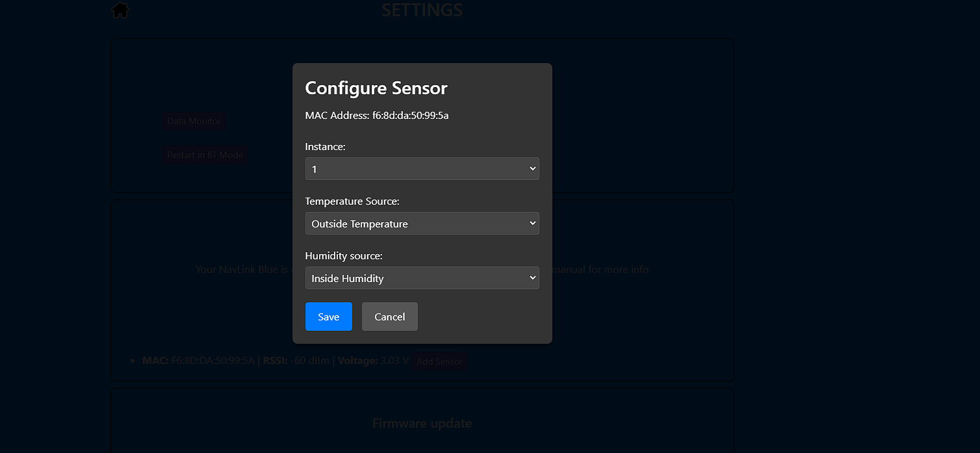Screen dimensions: 980x453
Task: Save the sensor configuration
Action: 328,317
